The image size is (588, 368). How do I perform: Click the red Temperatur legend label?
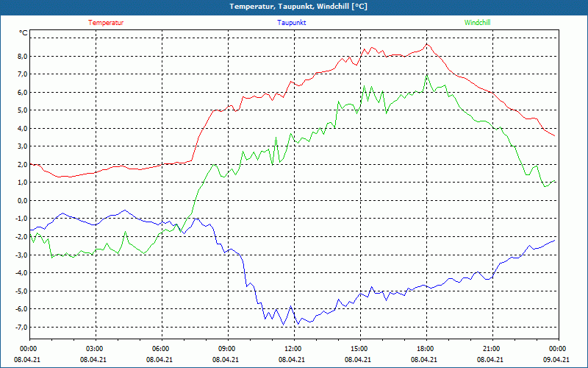106,23
